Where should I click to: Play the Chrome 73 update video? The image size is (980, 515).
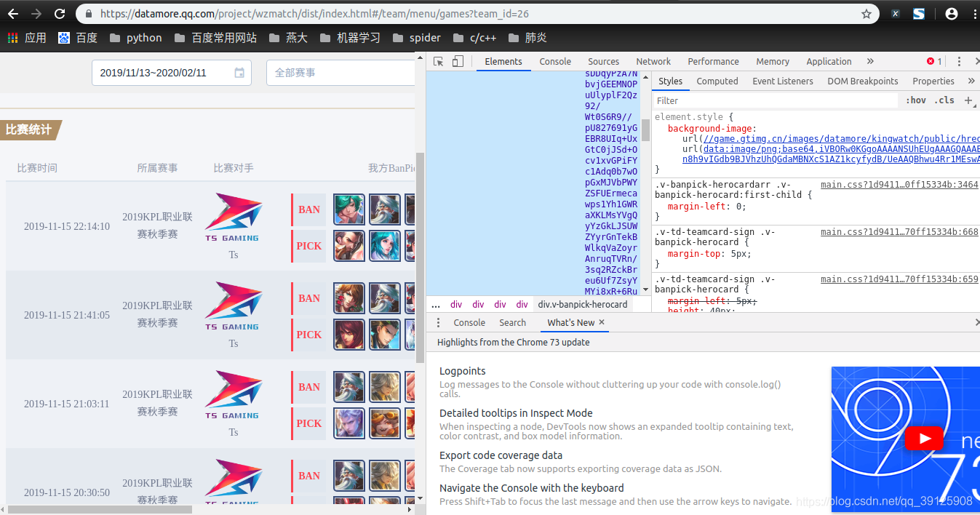coord(925,439)
